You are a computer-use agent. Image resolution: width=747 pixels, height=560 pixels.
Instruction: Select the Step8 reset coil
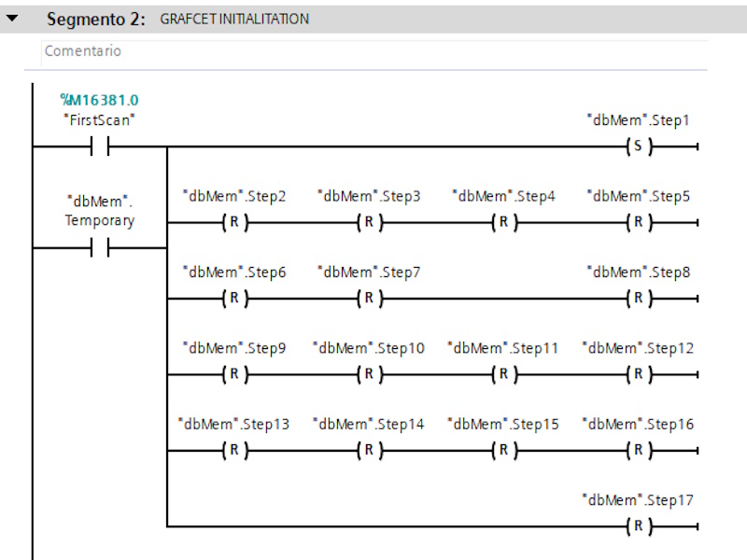tap(638, 299)
